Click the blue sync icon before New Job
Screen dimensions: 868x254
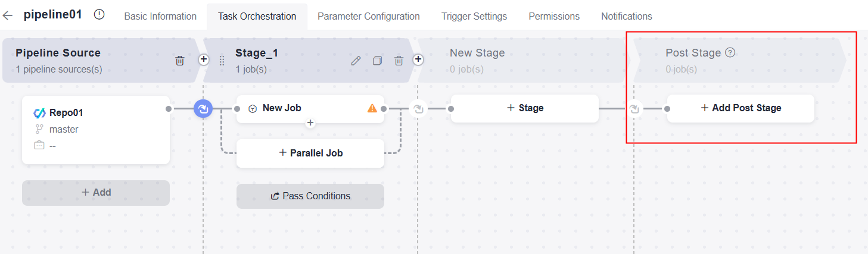click(203, 109)
